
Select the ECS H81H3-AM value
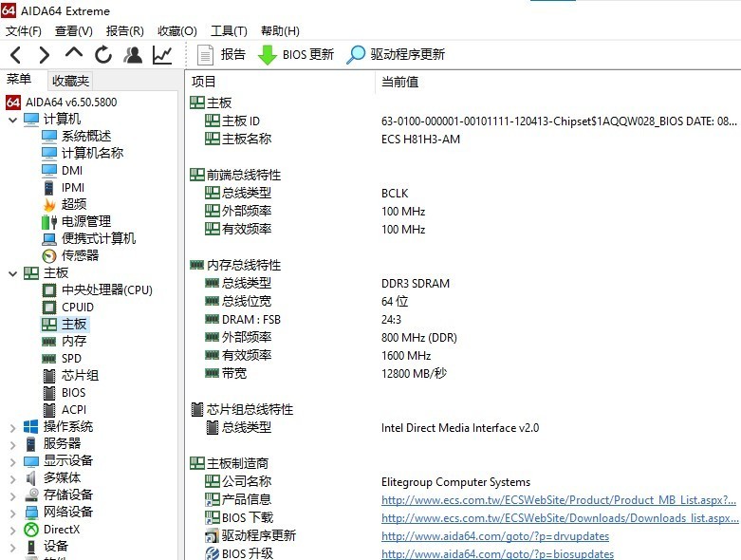pos(420,140)
